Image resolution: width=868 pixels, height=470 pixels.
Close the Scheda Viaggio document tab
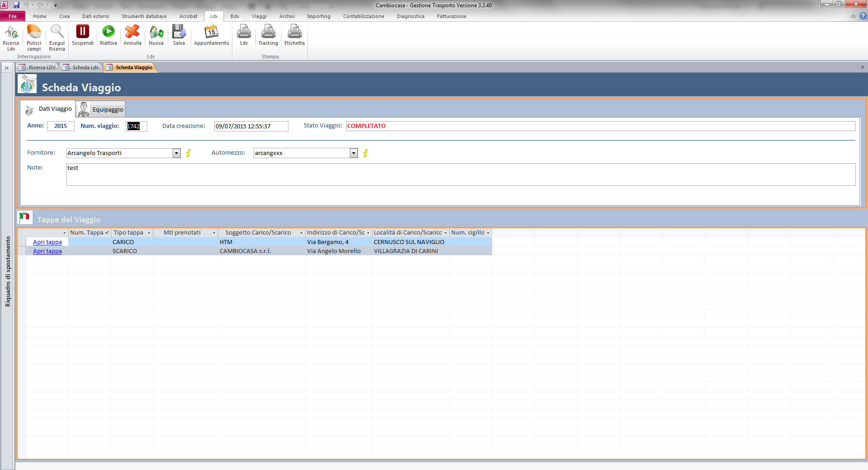point(862,67)
